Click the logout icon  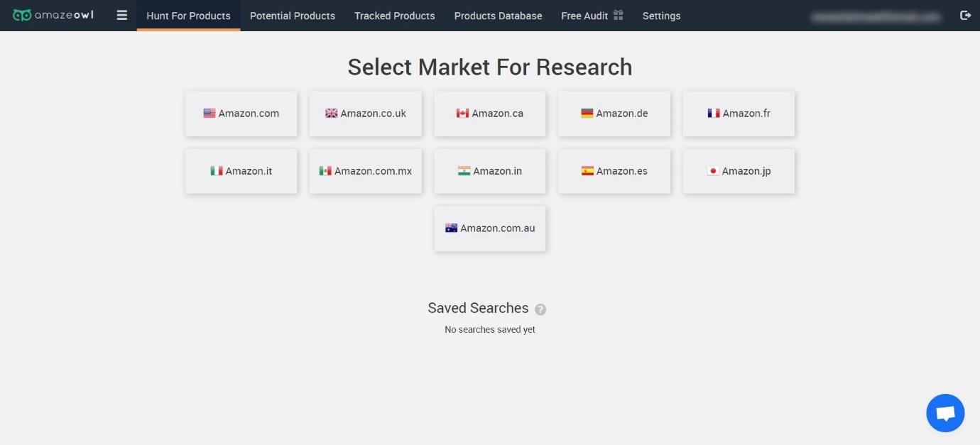click(965, 15)
